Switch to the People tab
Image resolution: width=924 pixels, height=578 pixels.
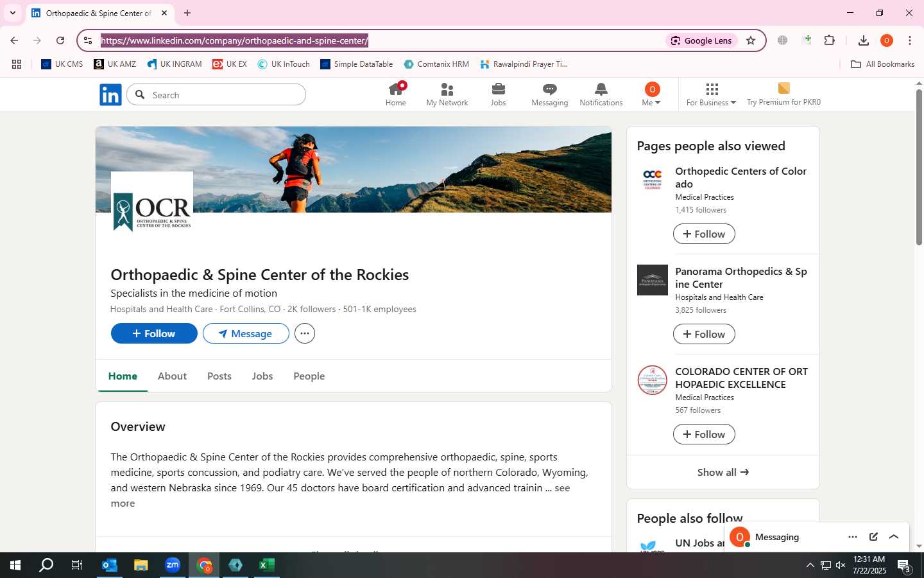tap(309, 376)
